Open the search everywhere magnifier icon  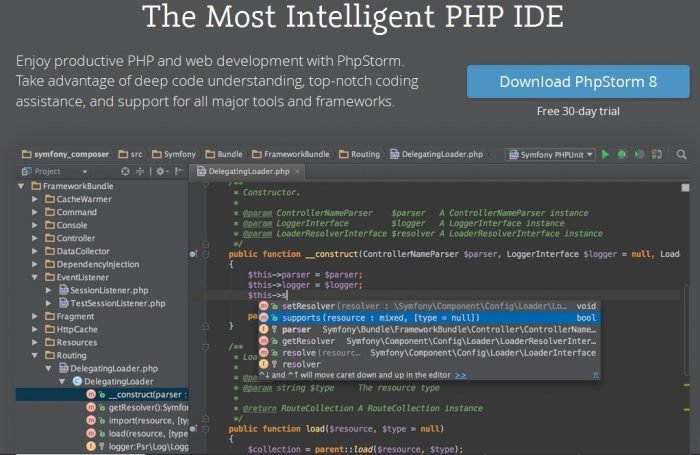[681, 154]
